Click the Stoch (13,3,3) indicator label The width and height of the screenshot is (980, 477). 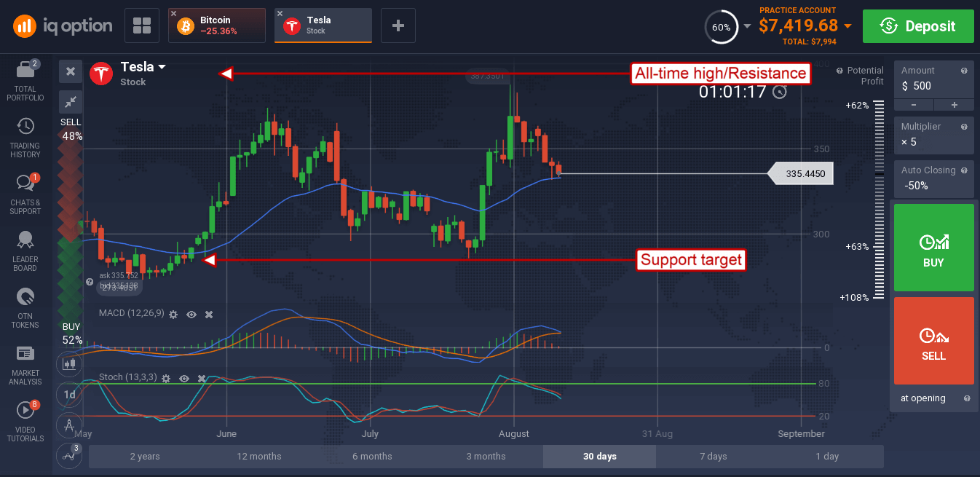coord(127,379)
